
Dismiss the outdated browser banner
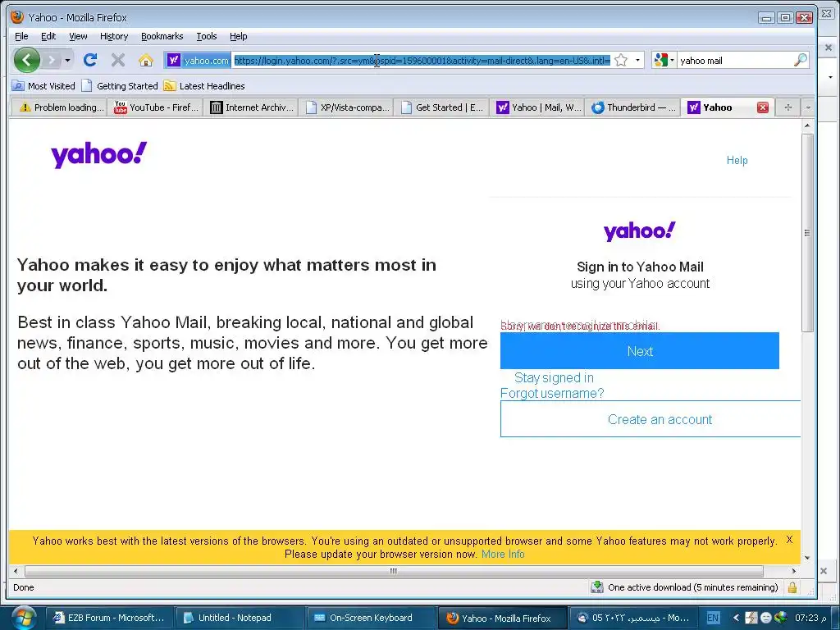789,540
